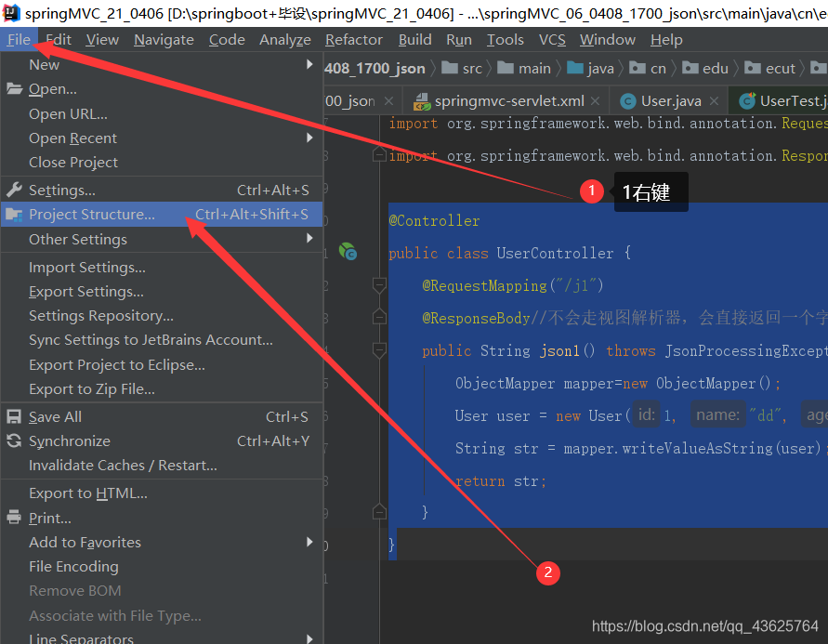
Task: Open the Build menu
Action: point(415,40)
